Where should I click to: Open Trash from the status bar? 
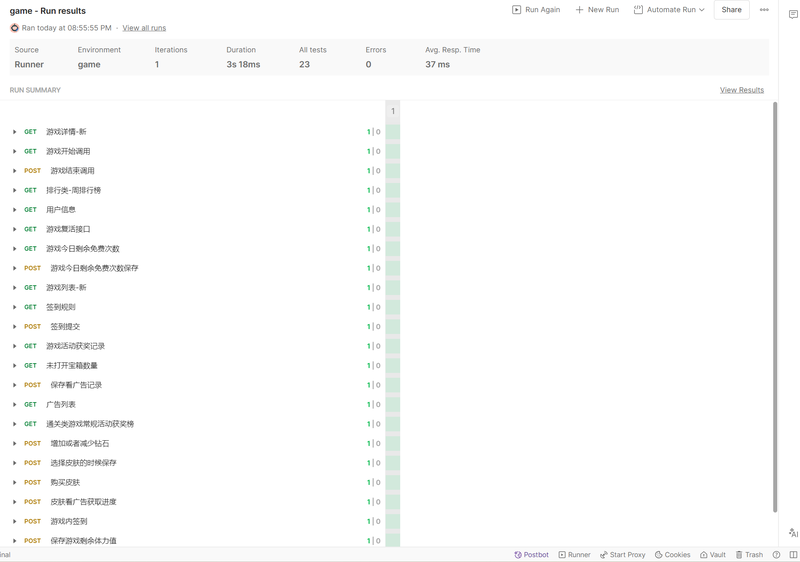pyautogui.click(x=749, y=555)
